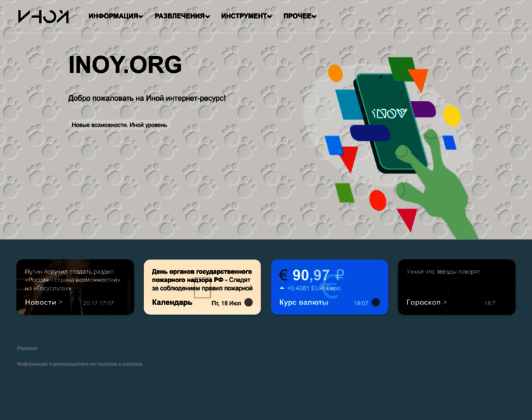Click the ИНОЙ logo in the header

click(x=43, y=16)
